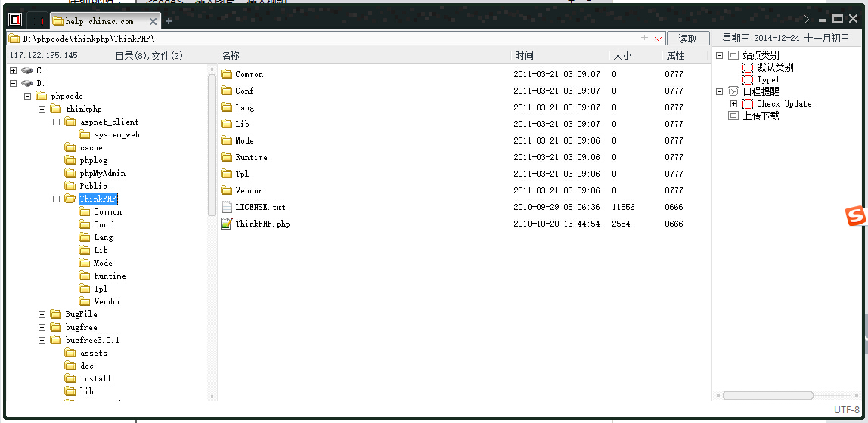This screenshot has height=423, width=868.
Task: Click Tpl folder icon in file list
Action: [x=226, y=174]
